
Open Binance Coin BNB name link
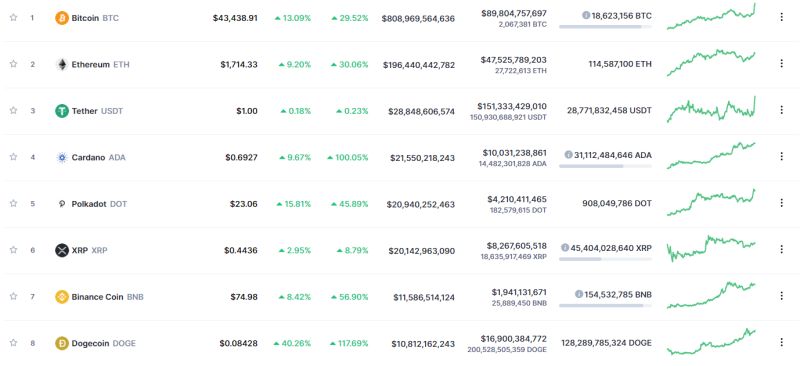point(108,297)
